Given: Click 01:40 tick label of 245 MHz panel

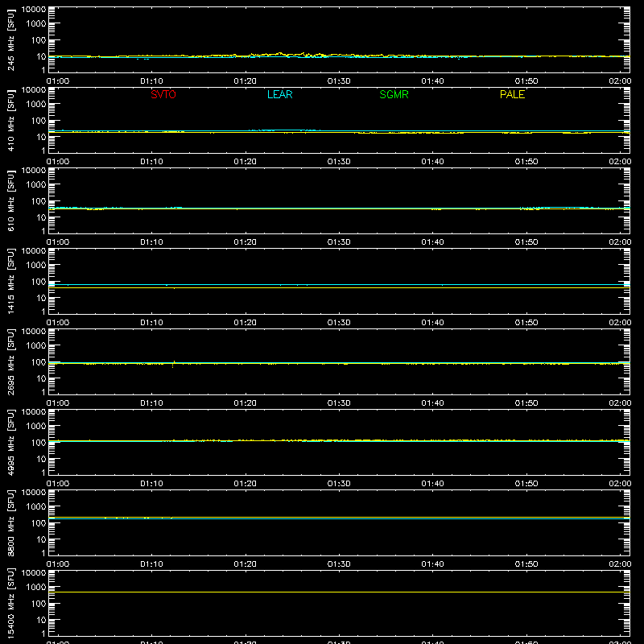Looking at the screenshot, I should [x=432, y=81].
